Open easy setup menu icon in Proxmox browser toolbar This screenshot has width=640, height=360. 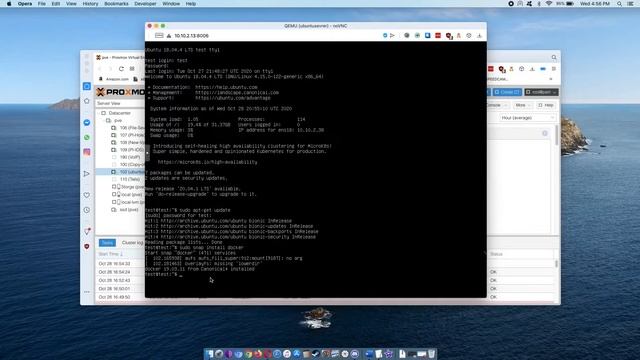[x=554, y=69]
